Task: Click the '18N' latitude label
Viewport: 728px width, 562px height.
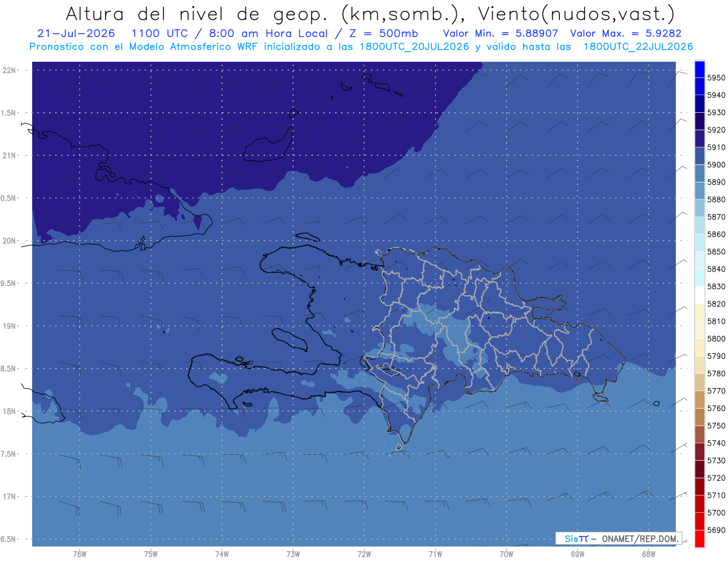Action: coord(9,411)
